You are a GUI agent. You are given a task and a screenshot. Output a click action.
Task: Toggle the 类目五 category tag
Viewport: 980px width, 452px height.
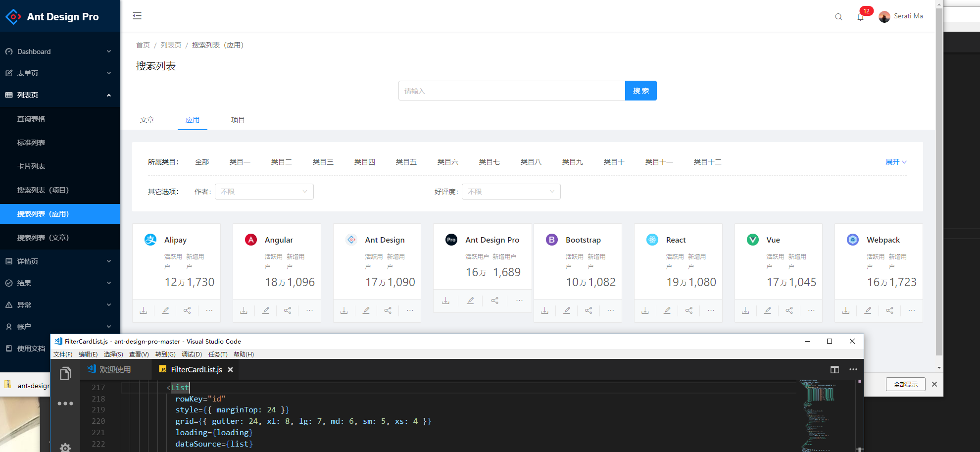click(x=406, y=162)
